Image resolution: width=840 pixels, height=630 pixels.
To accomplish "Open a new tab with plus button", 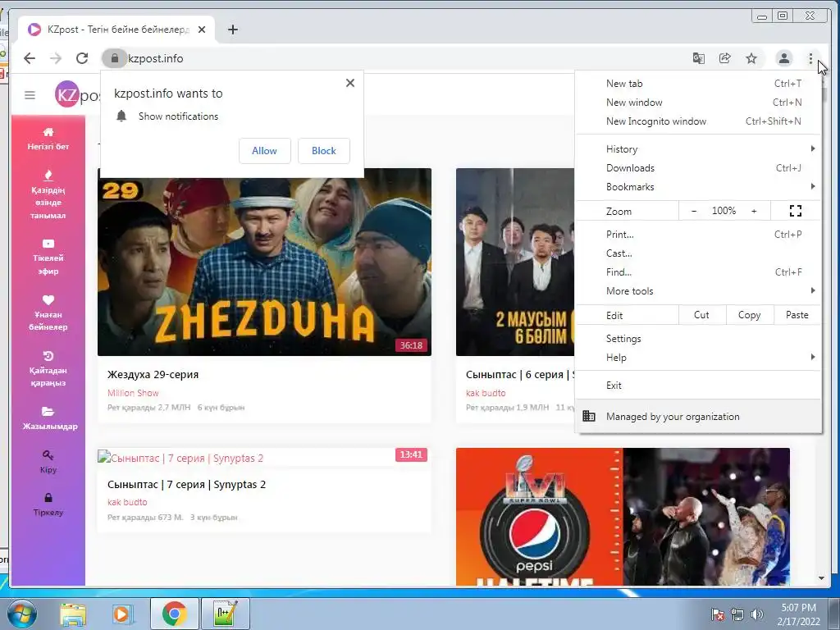I will 232,30.
